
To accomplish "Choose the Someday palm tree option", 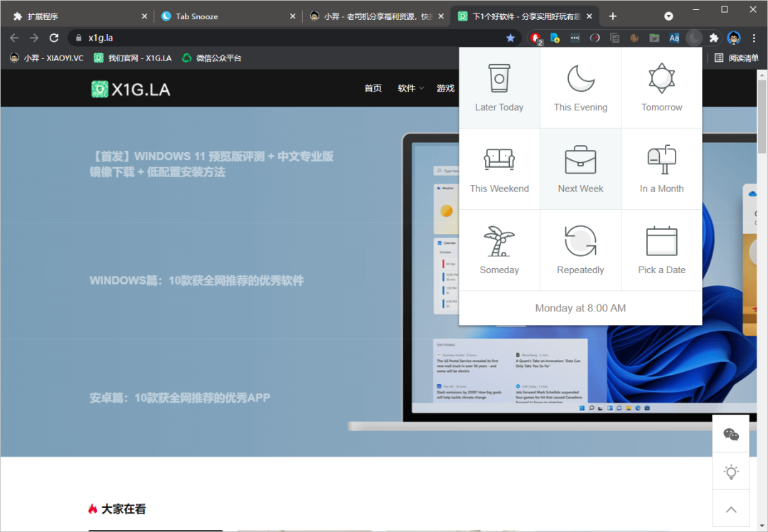I will tap(499, 250).
